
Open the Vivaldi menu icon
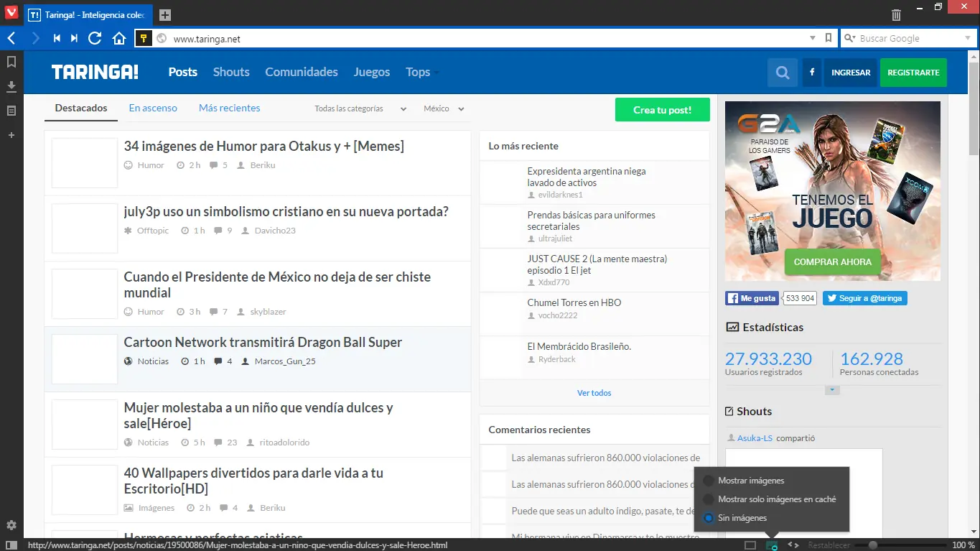click(11, 14)
